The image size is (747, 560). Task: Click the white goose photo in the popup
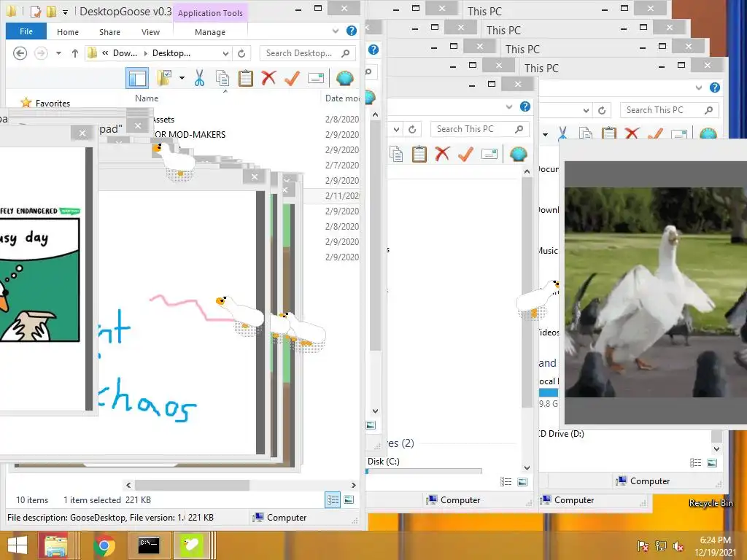656,292
